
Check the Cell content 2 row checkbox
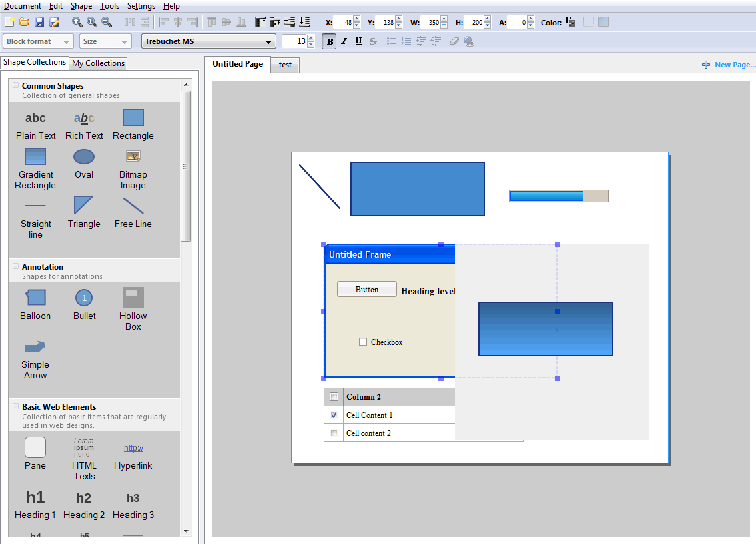click(334, 433)
